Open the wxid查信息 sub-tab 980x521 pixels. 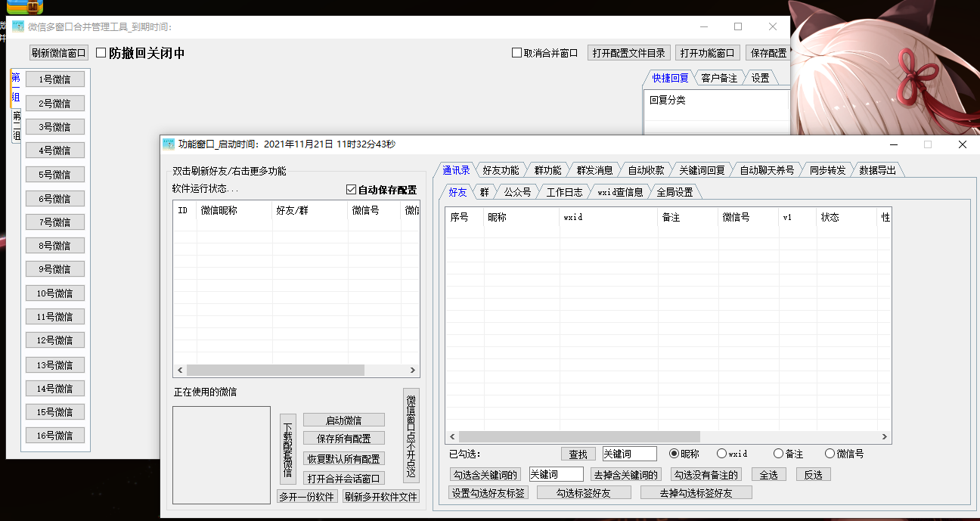point(620,192)
